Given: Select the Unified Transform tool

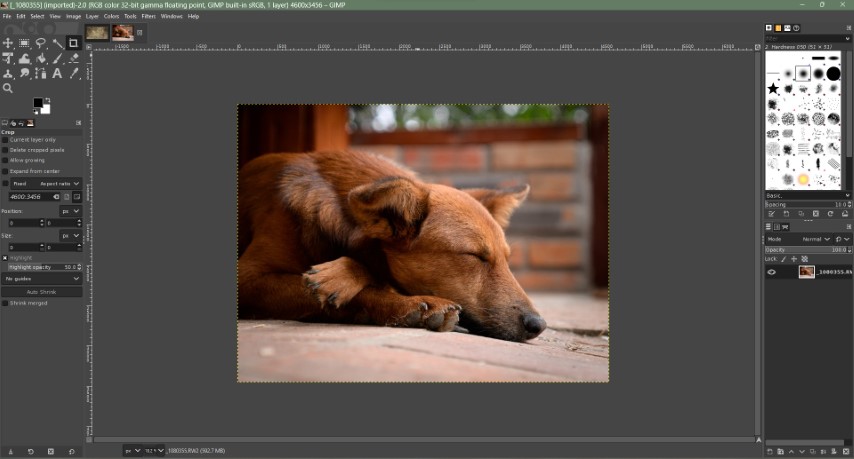Looking at the screenshot, I should [x=8, y=58].
